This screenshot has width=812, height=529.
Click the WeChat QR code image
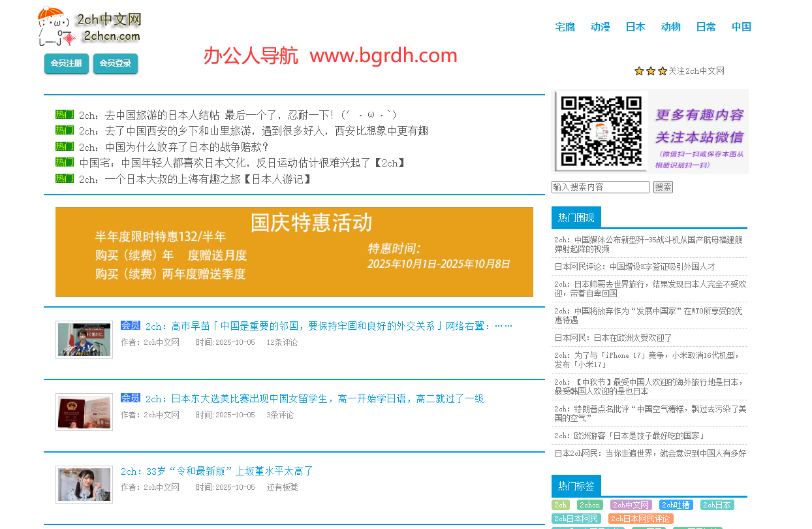pyautogui.click(x=601, y=131)
